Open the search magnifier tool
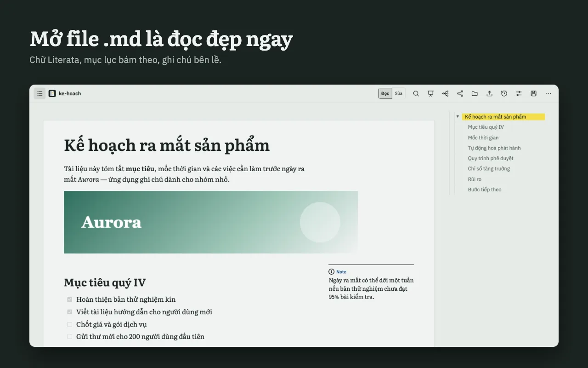588x368 pixels. click(x=416, y=93)
